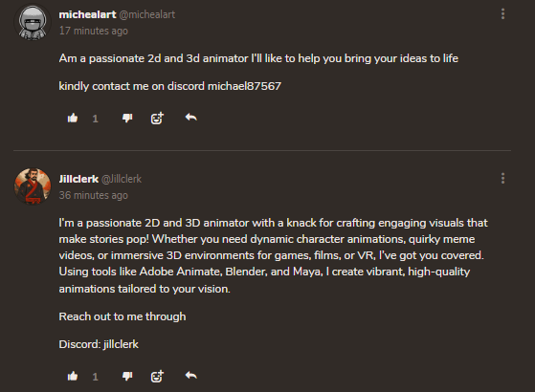535x392 pixels.
Task: Like michealart's comment with thumbs up
Action: coord(73,118)
